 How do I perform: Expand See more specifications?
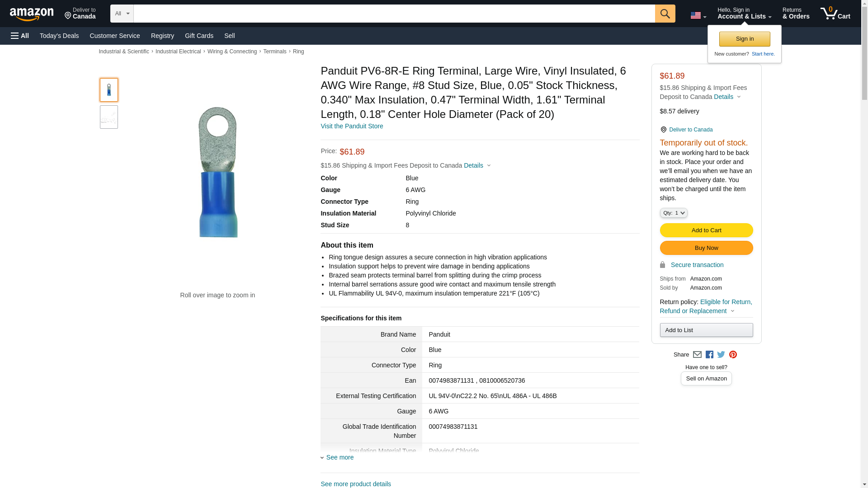(x=339, y=457)
